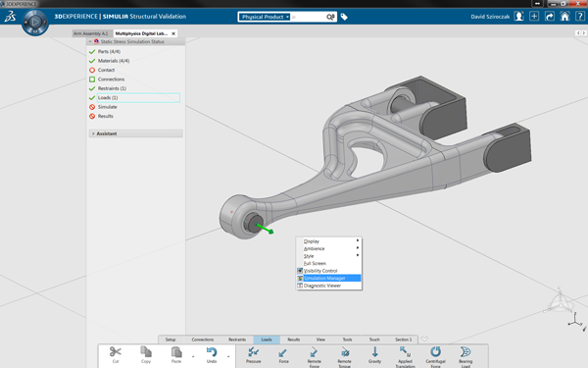This screenshot has height=368, width=588.
Task: Open the user profile icon
Action: (519, 17)
